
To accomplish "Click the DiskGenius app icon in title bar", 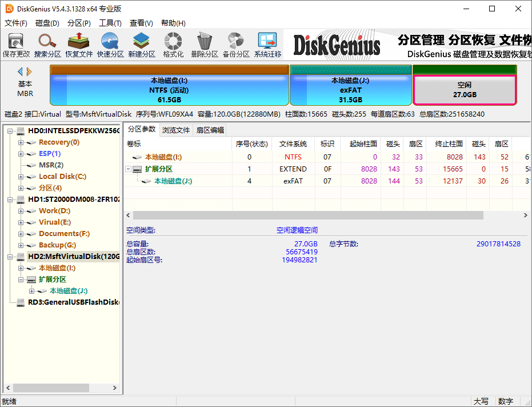I will (9, 9).
